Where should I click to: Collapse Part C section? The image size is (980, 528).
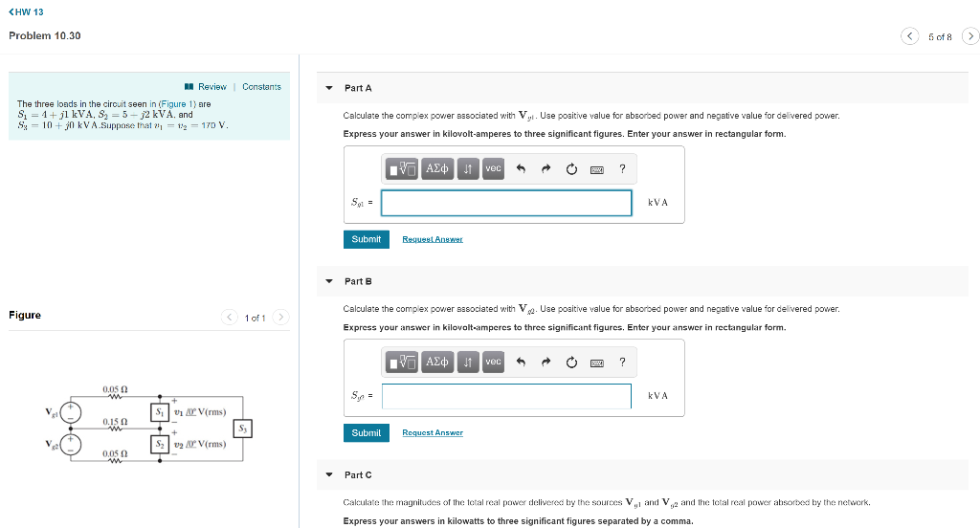[x=329, y=474]
